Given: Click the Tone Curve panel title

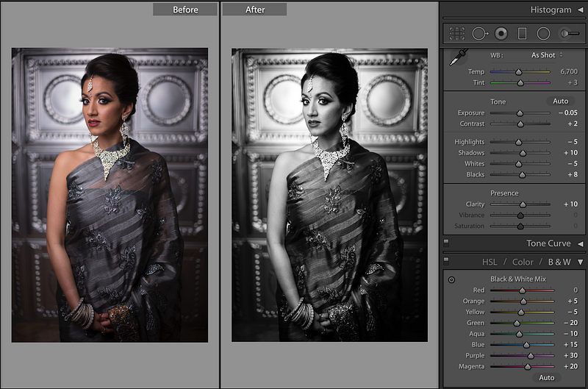Looking at the screenshot, I should pyautogui.click(x=548, y=243).
